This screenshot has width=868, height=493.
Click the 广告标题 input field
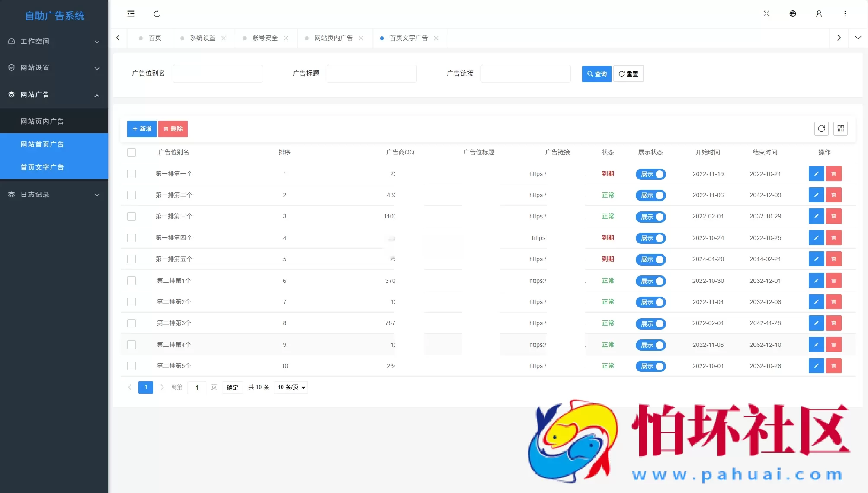click(x=372, y=74)
